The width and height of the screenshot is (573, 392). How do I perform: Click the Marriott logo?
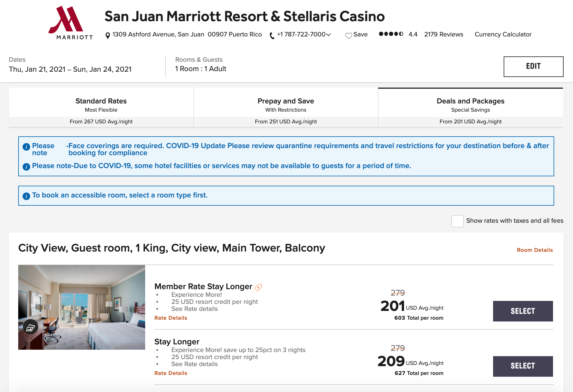pyautogui.click(x=70, y=23)
